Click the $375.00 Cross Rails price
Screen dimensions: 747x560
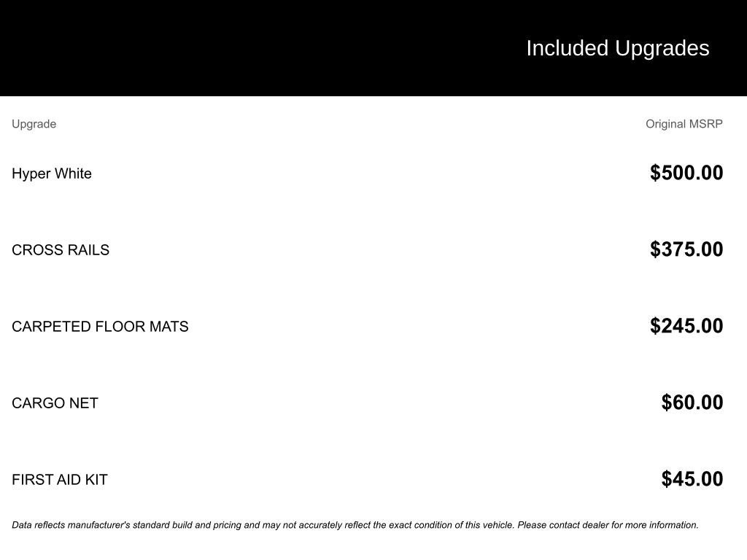(x=686, y=249)
